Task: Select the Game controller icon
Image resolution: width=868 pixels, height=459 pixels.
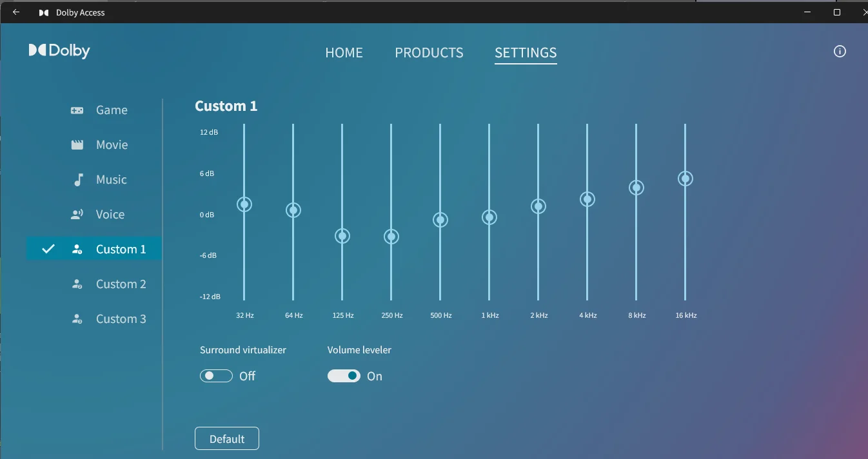Action: click(x=77, y=110)
